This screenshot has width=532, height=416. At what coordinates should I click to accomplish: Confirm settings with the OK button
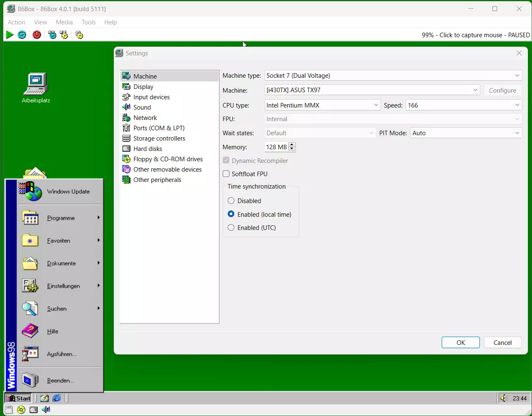(461, 342)
